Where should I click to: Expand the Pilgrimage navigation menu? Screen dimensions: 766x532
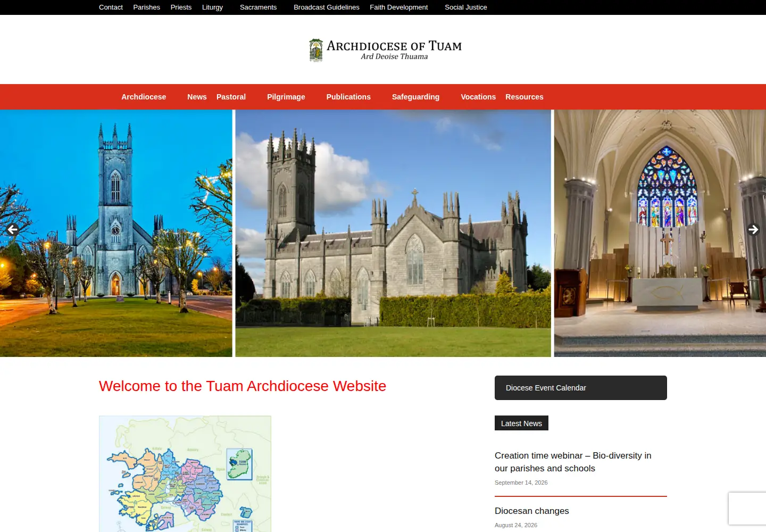(x=286, y=97)
